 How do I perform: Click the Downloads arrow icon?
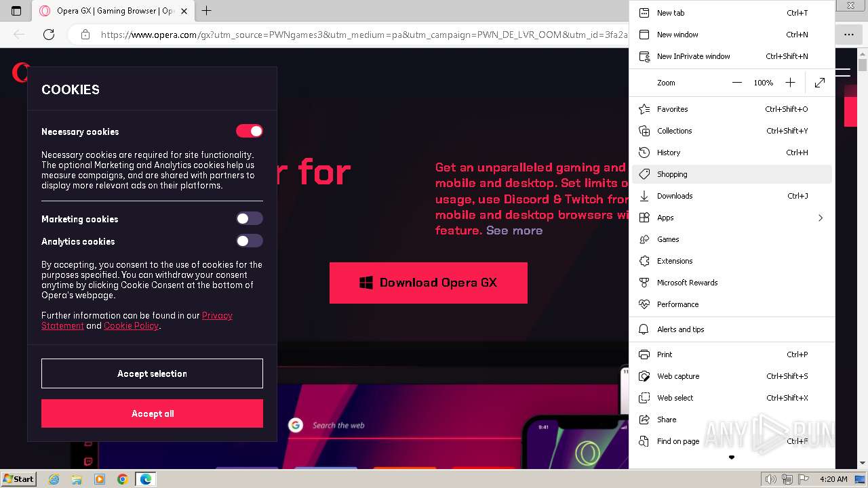tap(644, 196)
